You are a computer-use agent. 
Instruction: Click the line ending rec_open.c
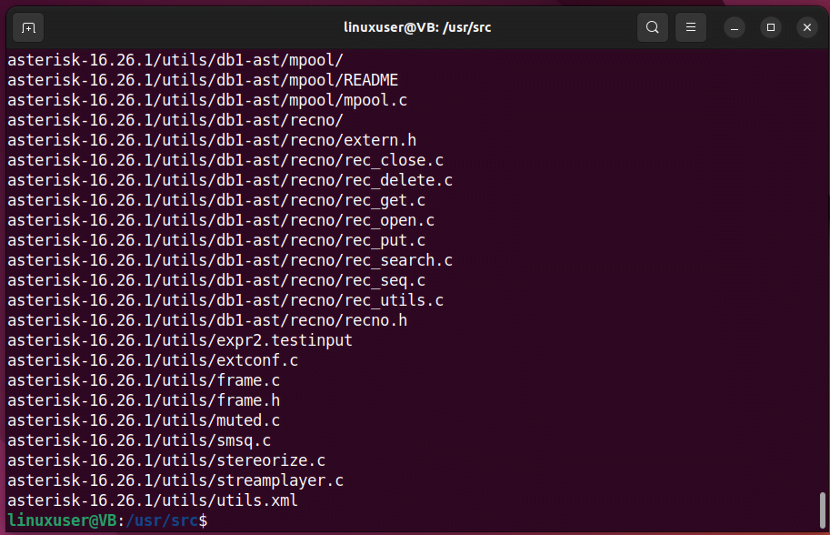(221, 221)
